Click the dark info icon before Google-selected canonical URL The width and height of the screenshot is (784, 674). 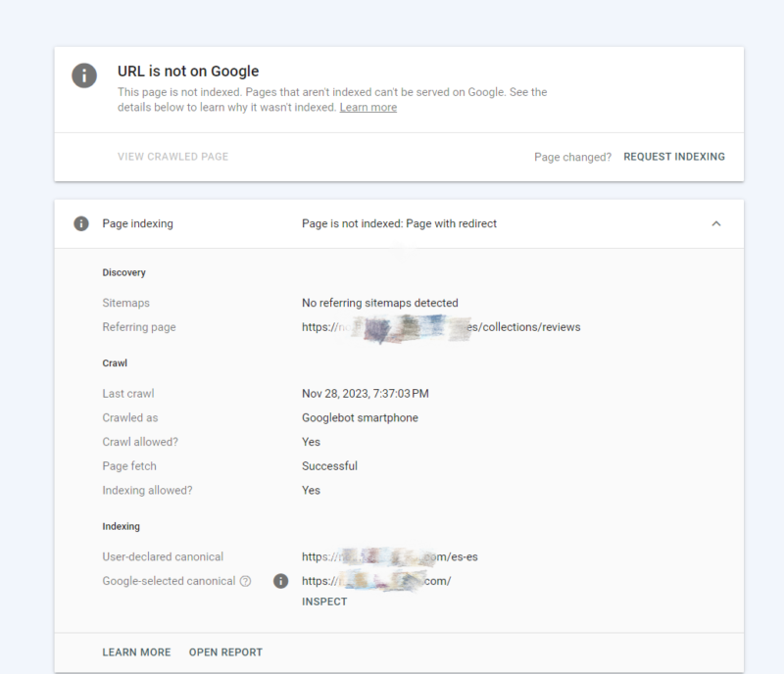pyautogui.click(x=281, y=581)
